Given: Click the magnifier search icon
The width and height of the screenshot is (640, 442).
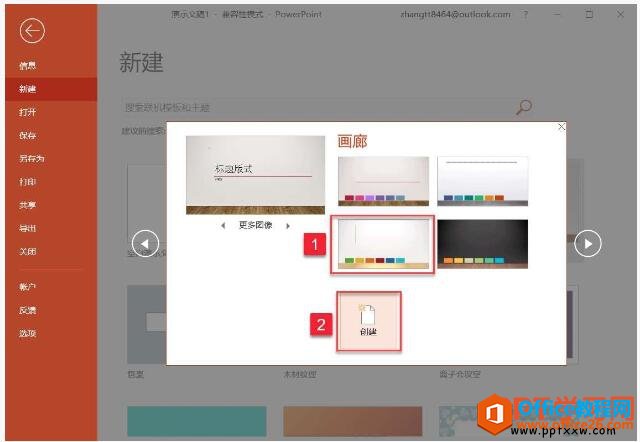Looking at the screenshot, I should 524,107.
